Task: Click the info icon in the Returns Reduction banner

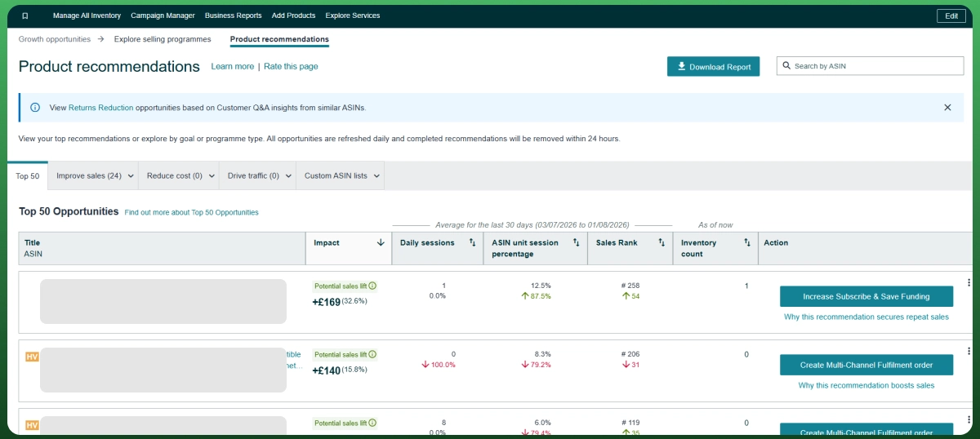Action: (x=35, y=107)
